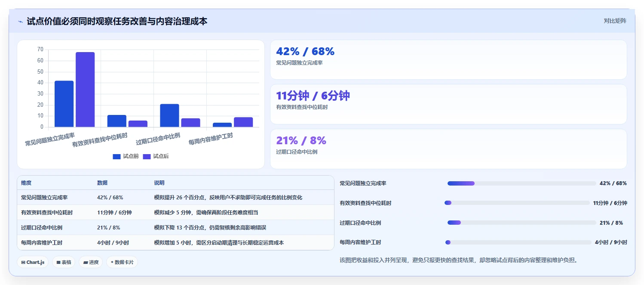Click the 对比矩阵 label in header
This screenshot has width=644, height=285.
[615, 21]
